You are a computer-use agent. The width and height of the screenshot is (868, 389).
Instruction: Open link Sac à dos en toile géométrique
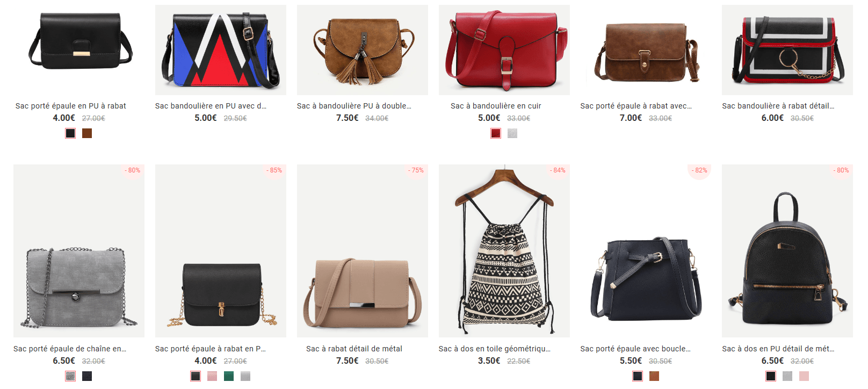[495, 349]
